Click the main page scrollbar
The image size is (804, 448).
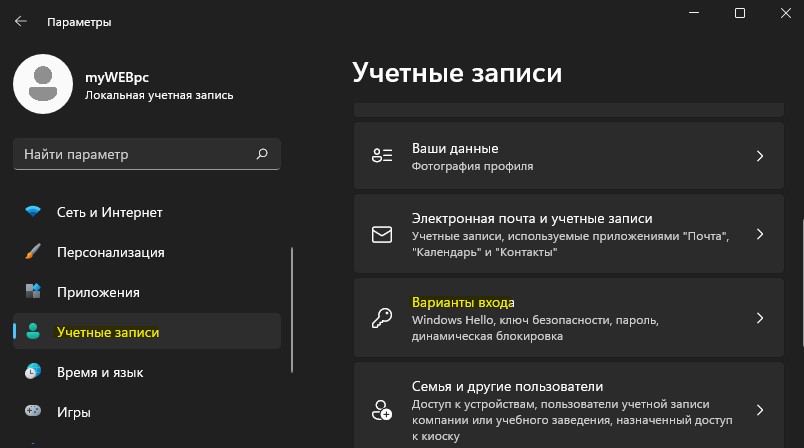tap(802, 283)
